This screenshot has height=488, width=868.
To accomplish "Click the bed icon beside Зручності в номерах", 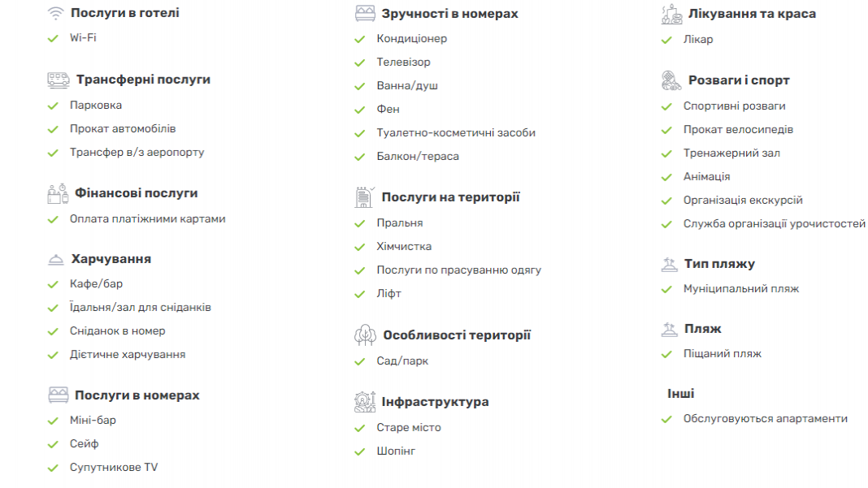I will [x=365, y=13].
